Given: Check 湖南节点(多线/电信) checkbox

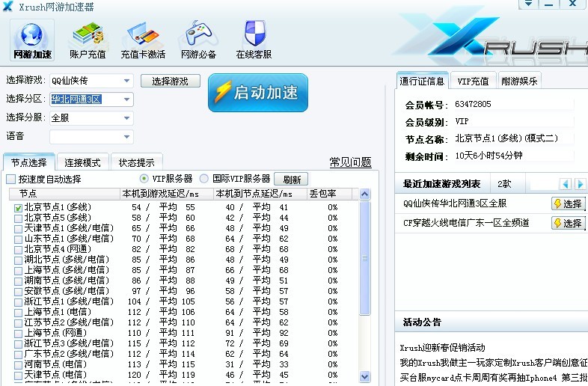Looking at the screenshot, I should coord(18,281).
